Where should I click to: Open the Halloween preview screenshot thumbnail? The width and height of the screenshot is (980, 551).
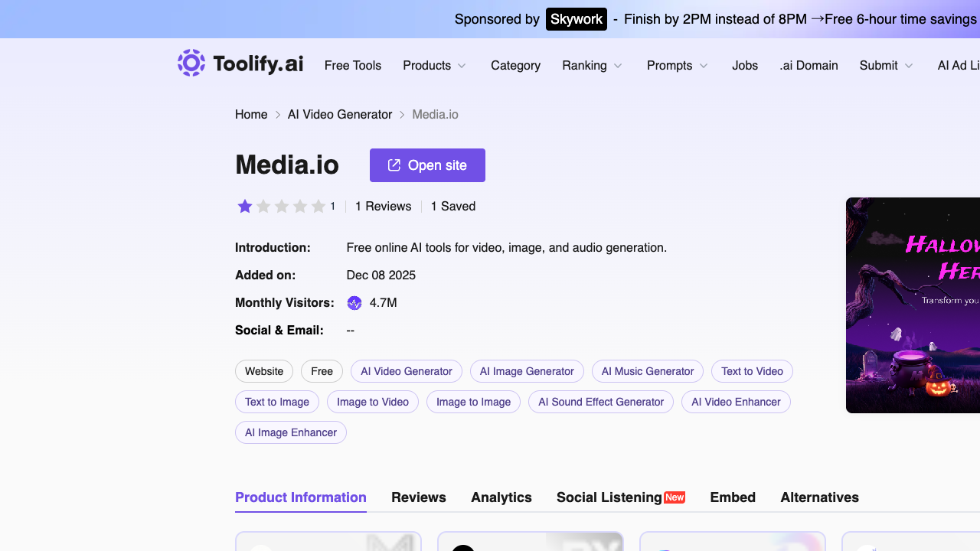tap(913, 305)
